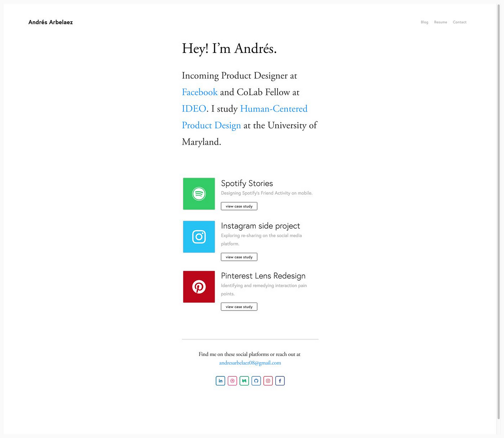Click the 'Hey! I'm Andrés.' heading

pyautogui.click(x=229, y=49)
